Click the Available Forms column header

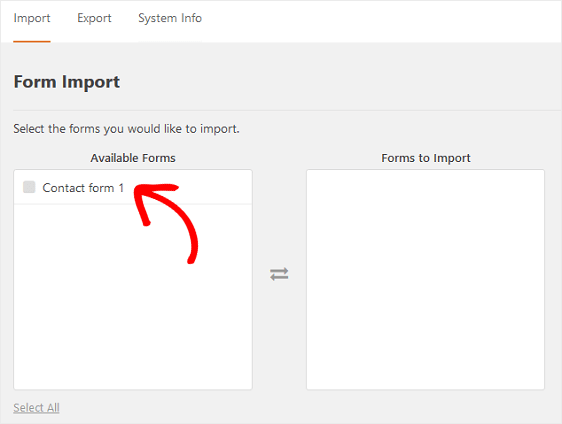[133, 158]
